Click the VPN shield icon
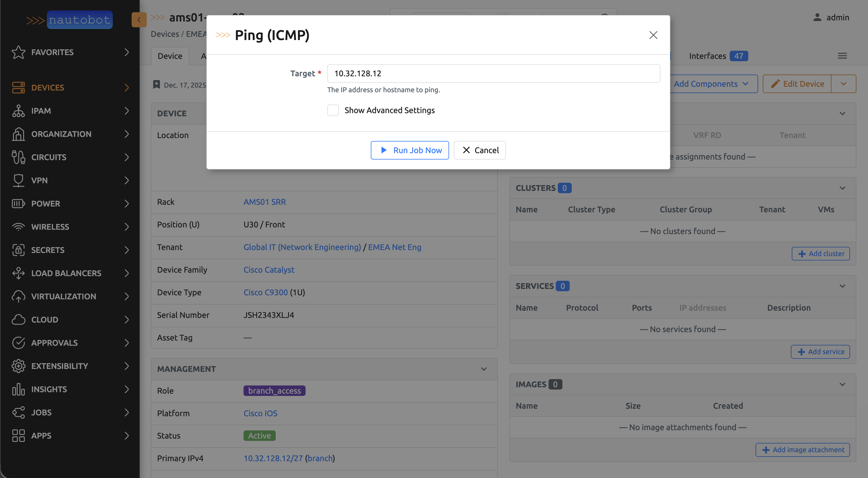The height and width of the screenshot is (478, 868). (x=18, y=180)
